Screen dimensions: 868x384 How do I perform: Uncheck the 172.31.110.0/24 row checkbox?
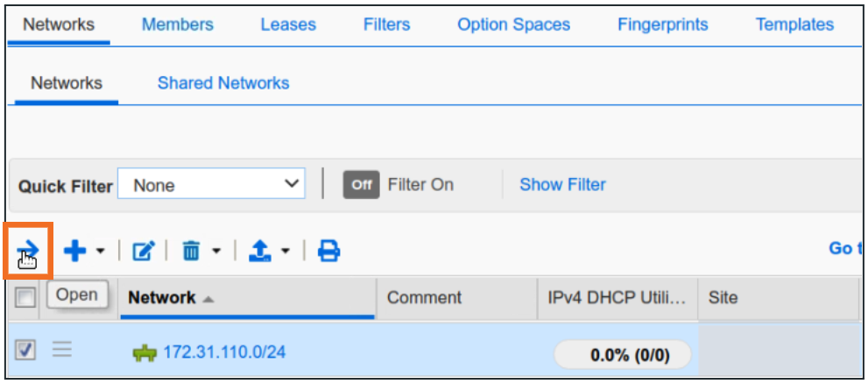point(25,351)
